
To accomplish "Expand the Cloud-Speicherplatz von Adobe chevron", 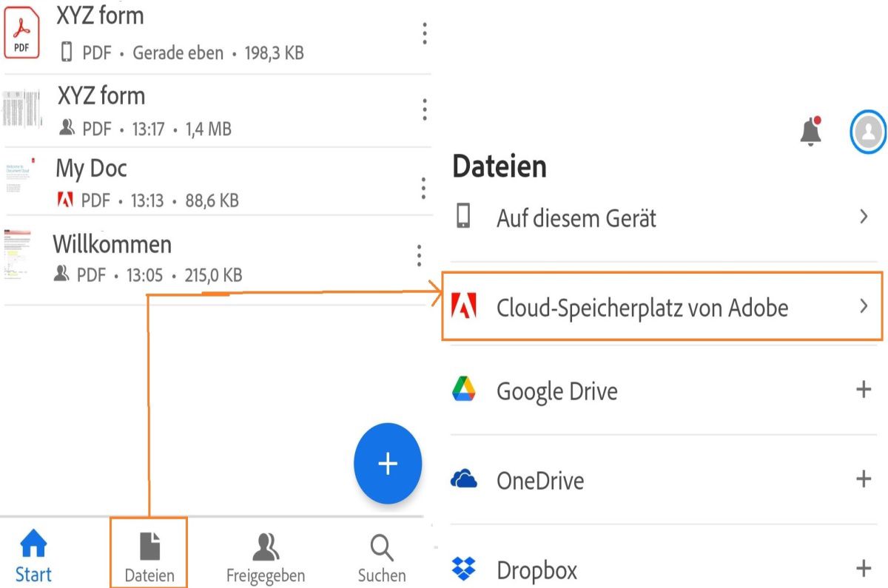I will point(863,306).
